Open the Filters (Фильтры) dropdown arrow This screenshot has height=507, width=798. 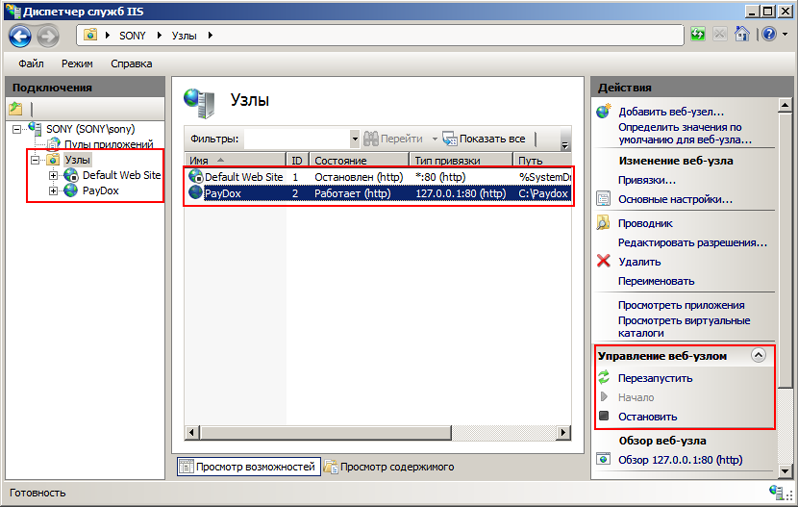tap(354, 139)
